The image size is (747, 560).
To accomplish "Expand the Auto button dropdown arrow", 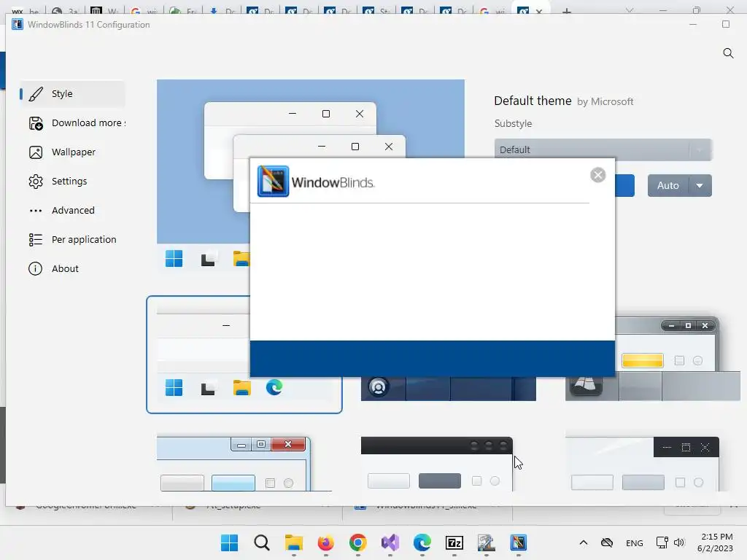I will (700, 186).
